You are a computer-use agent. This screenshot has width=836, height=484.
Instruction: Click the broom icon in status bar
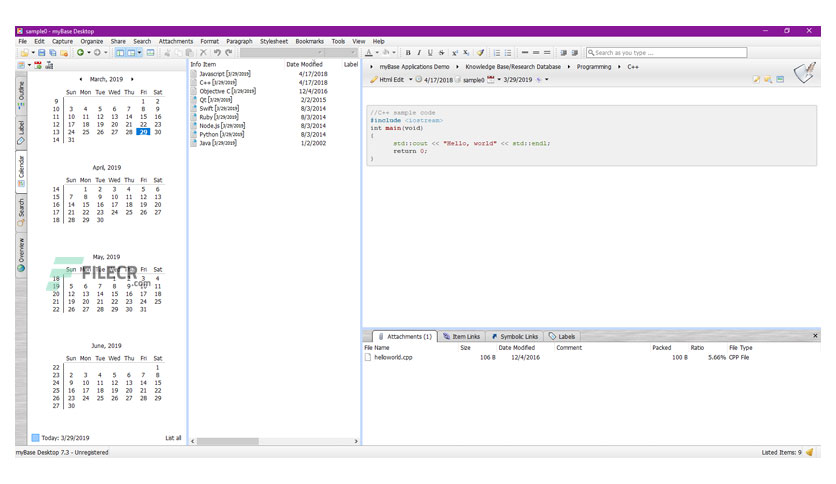(x=809, y=452)
